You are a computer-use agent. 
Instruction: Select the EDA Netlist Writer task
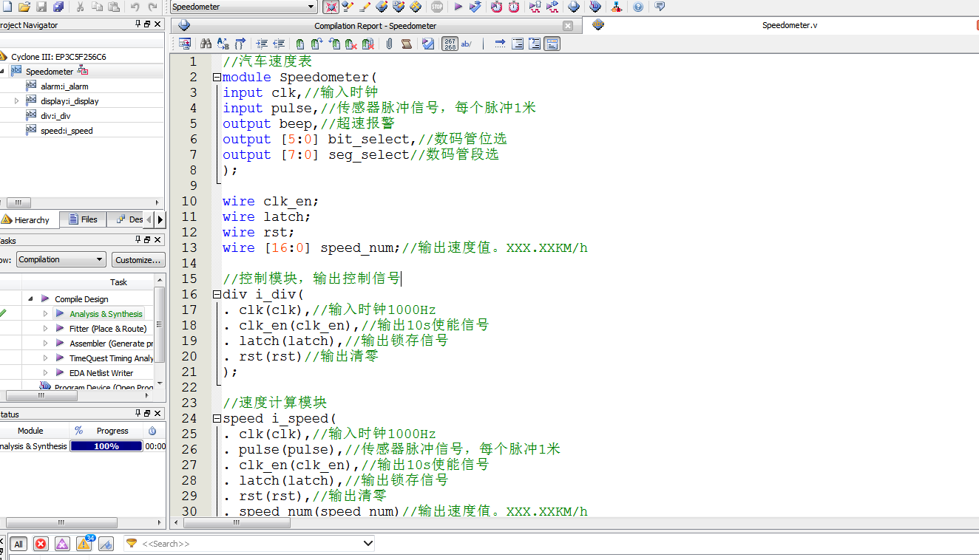[101, 373]
